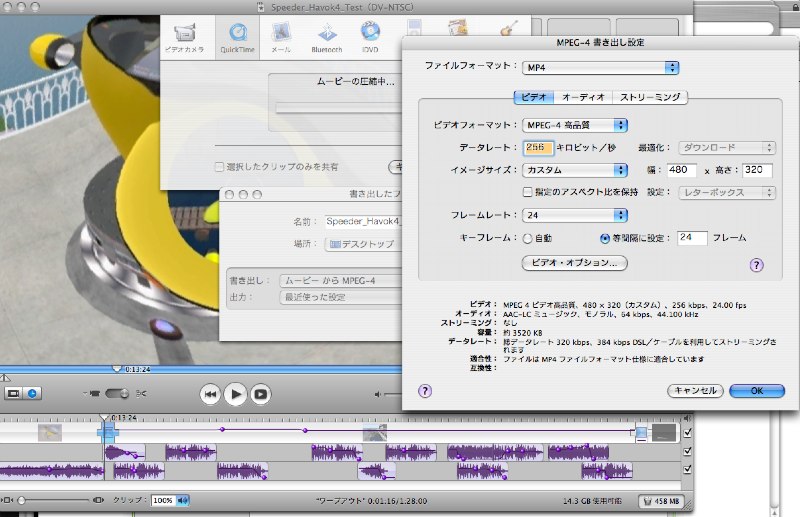
Task: Open the trash showing 458 MB
Action: [x=661, y=501]
